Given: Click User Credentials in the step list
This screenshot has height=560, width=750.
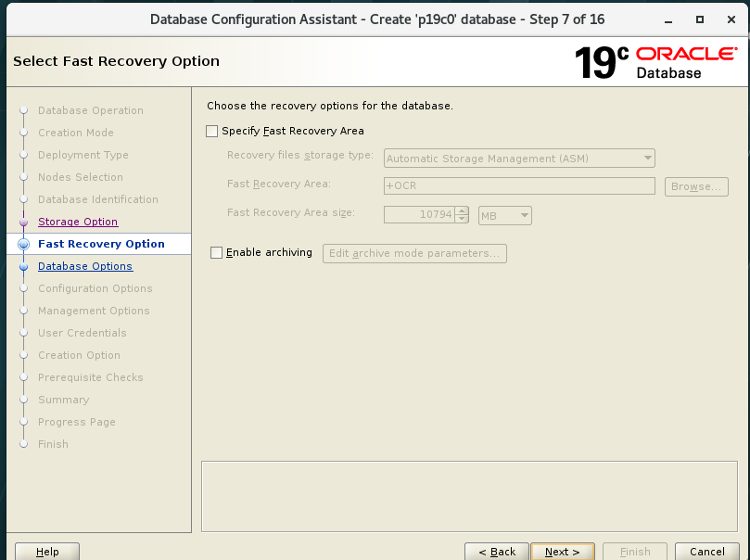Looking at the screenshot, I should tap(83, 333).
